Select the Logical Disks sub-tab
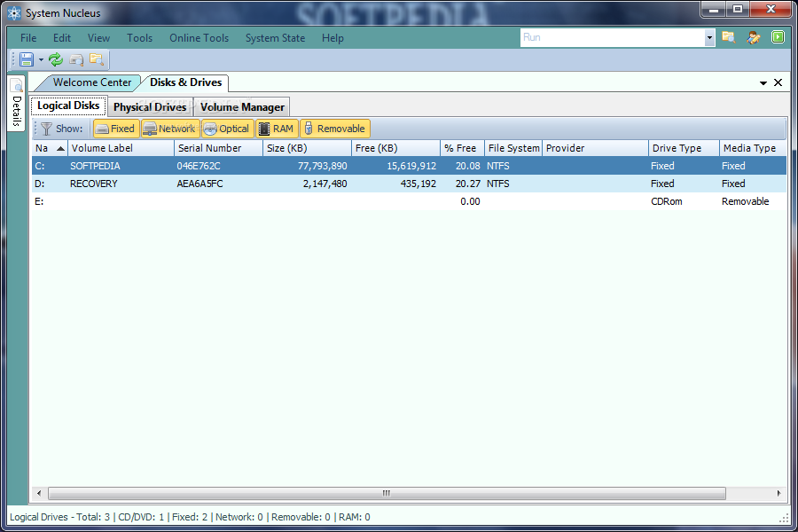The image size is (798, 532). [68, 106]
